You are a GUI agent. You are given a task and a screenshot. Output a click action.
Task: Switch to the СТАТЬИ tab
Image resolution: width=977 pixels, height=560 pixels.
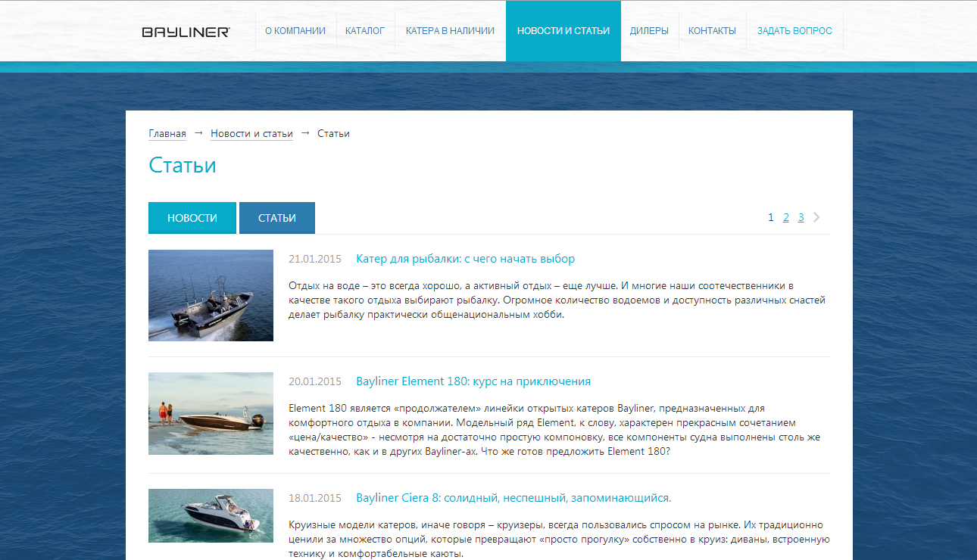[277, 218]
